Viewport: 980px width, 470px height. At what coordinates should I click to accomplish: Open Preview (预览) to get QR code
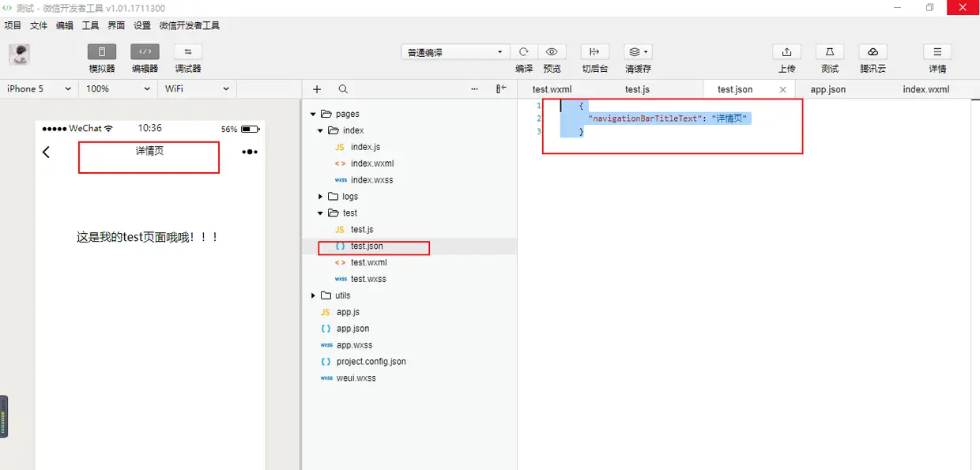552,51
